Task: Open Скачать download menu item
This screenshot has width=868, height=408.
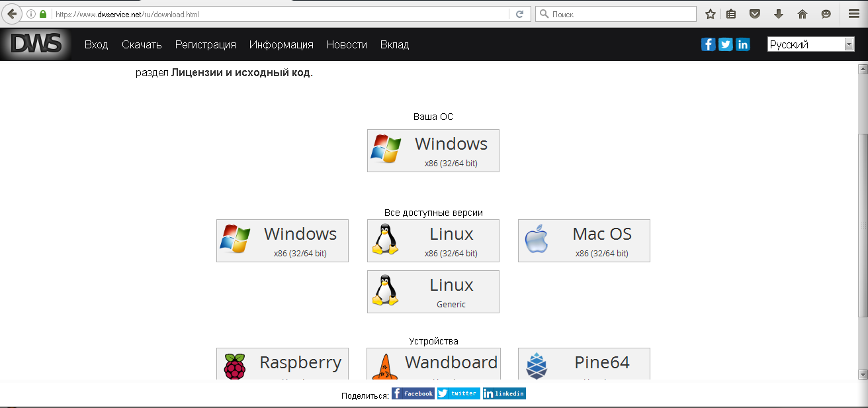Action: click(142, 44)
